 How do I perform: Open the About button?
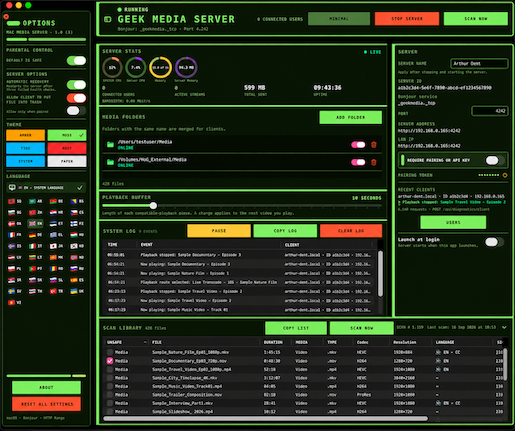pos(46,387)
